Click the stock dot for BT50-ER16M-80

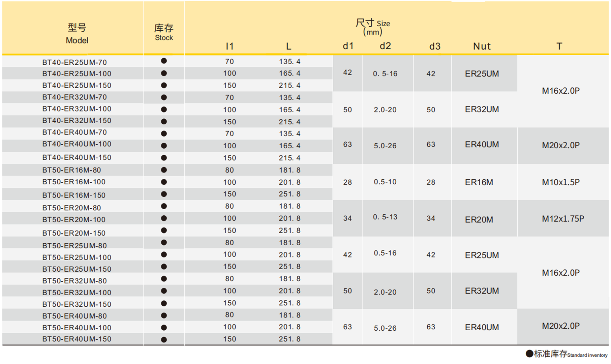coord(164,170)
